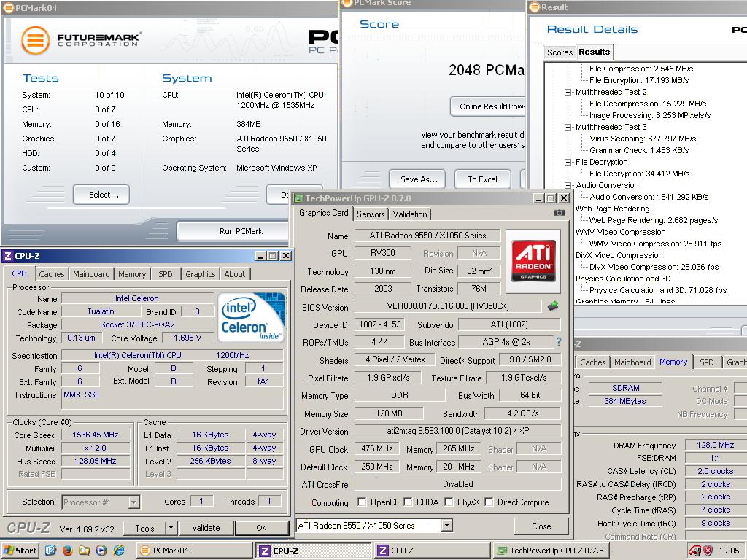Select 'Physics Calculation and 3D: 71.028 fps' row
The image size is (747, 560).
point(658,290)
